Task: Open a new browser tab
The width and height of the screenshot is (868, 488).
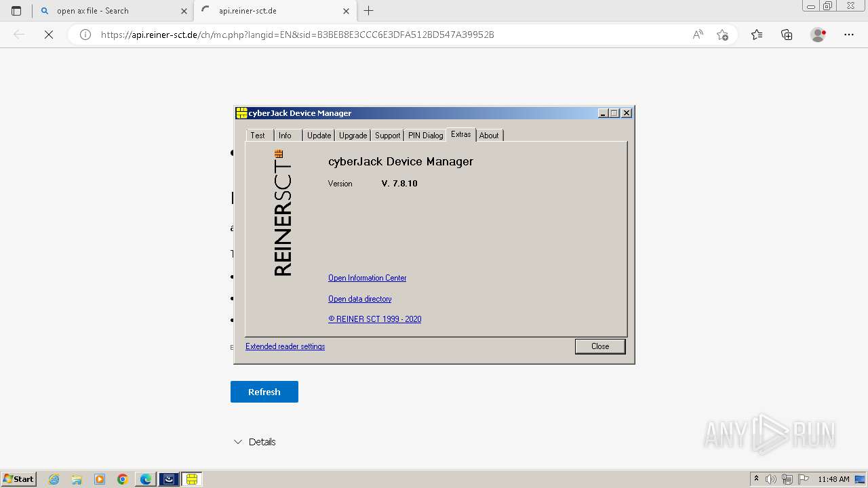Action: pos(369,11)
